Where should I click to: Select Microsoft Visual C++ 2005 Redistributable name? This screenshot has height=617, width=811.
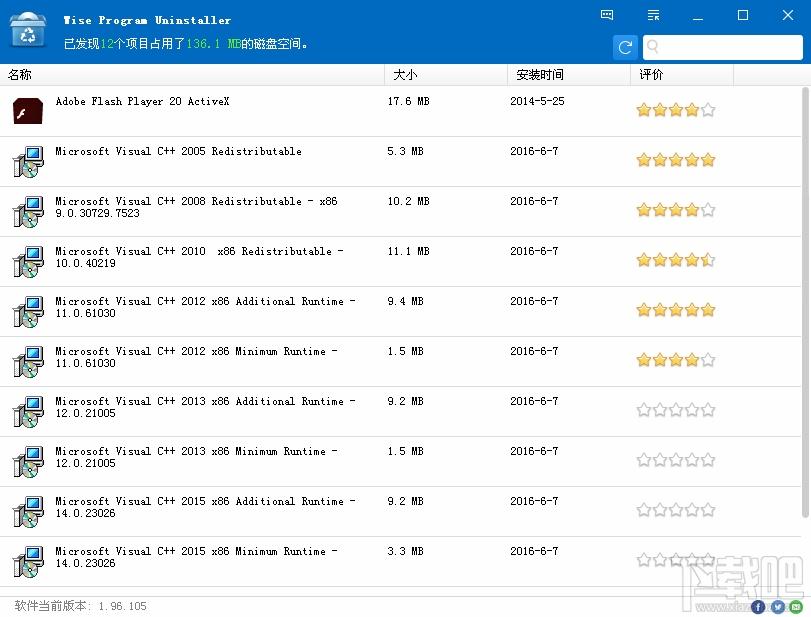pos(178,152)
